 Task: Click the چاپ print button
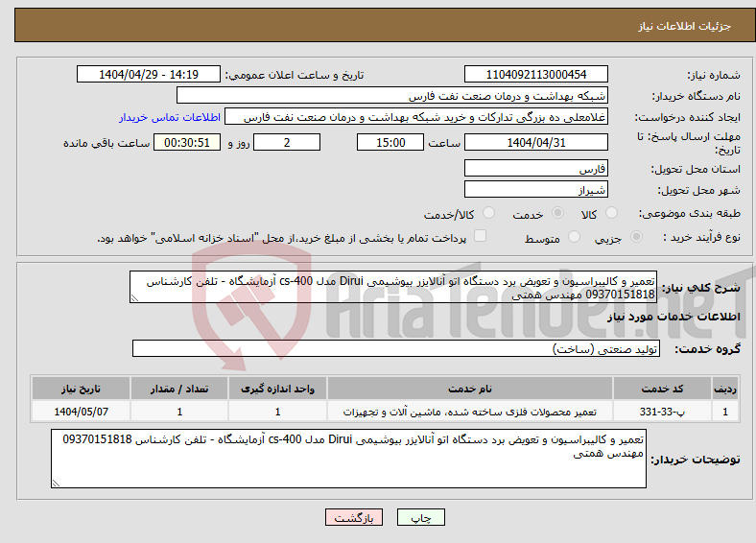click(x=421, y=517)
